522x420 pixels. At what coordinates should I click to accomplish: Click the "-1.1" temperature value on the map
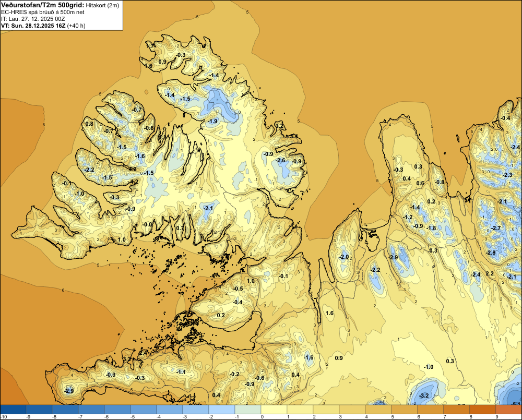point(181,372)
